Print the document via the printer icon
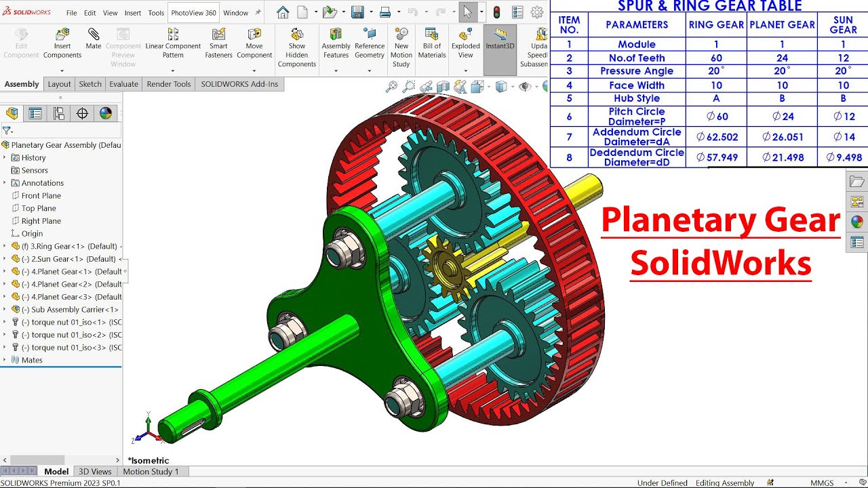This screenshot has width=868, height=488. (x=385, y=12)
